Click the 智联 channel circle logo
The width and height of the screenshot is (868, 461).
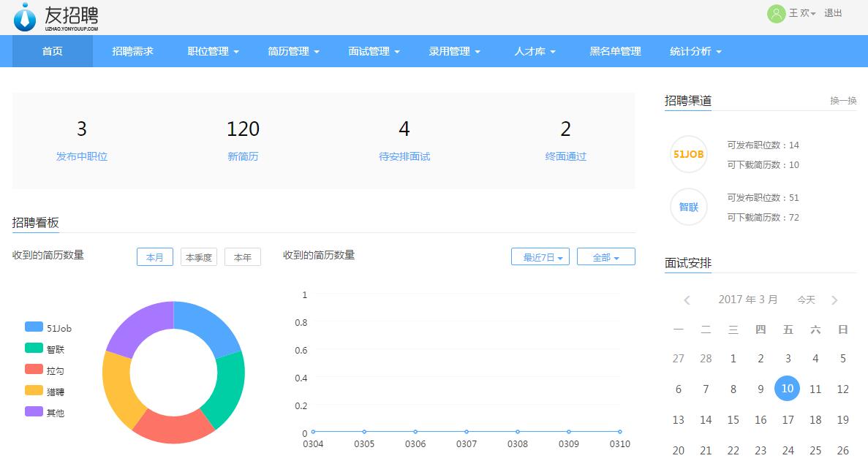pyautogui.click(x=688, y=207)
